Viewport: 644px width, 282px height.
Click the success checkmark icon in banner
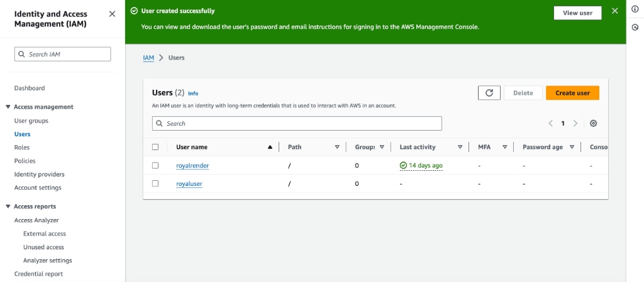pos(134,11)
